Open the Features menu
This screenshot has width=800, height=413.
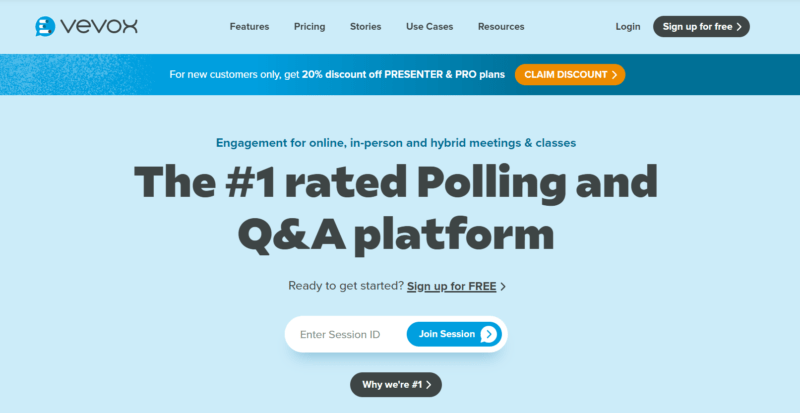tap(249, 27)
